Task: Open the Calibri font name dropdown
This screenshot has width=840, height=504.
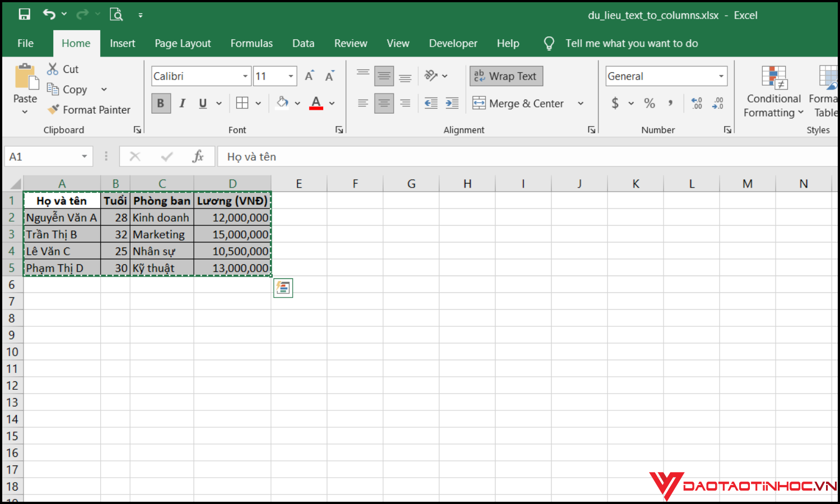Action: coord(245,76)
